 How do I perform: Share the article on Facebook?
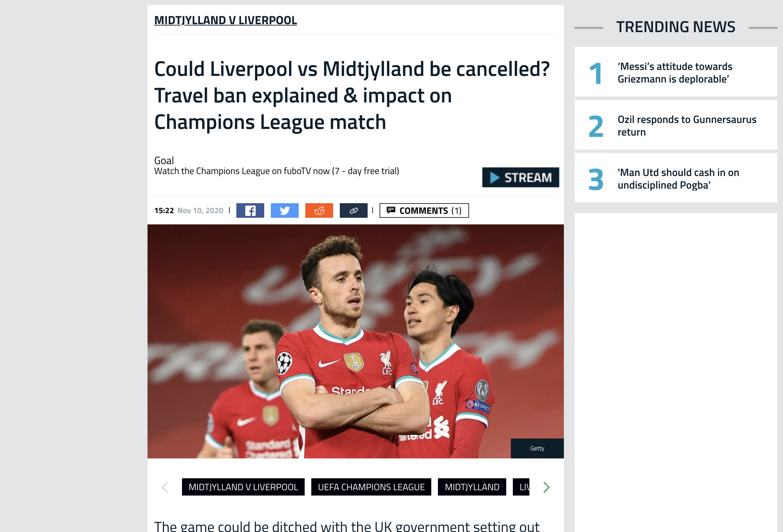(250, 210)
